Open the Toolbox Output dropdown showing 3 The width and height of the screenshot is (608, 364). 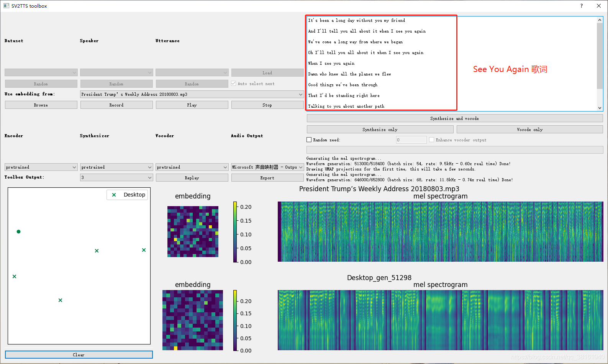click(x=116, y=177)
